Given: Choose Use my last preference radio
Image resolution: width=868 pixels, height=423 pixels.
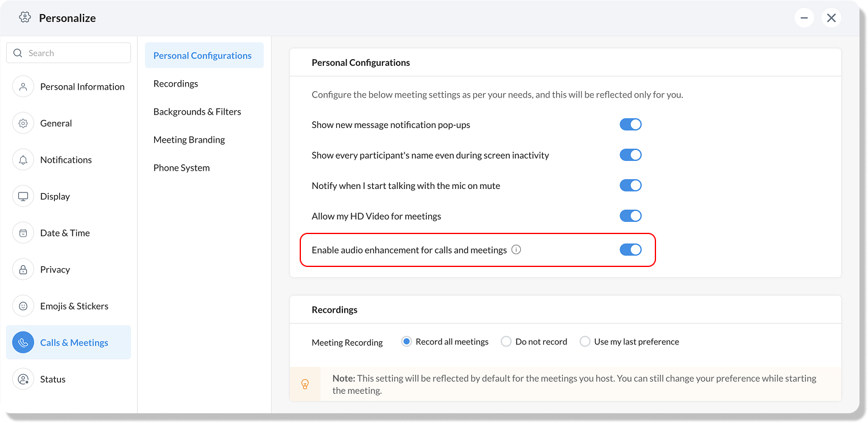Looking at the screenshot, I should pyautogui.click(x=585, y=341).
